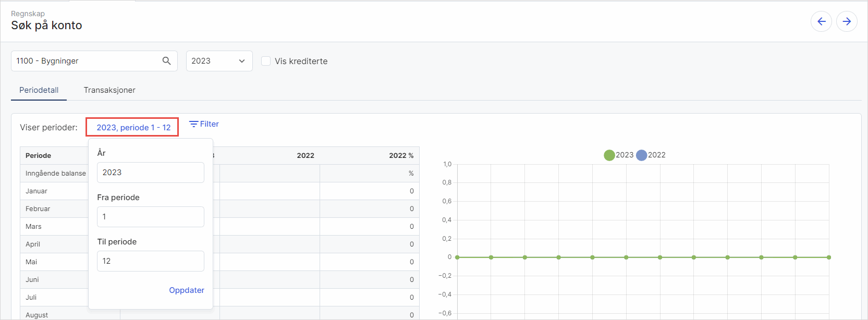The width and height of the screenshot is (868, 320).
Task: Toggle the green 2023 legend marker
Action: point(609,155)
